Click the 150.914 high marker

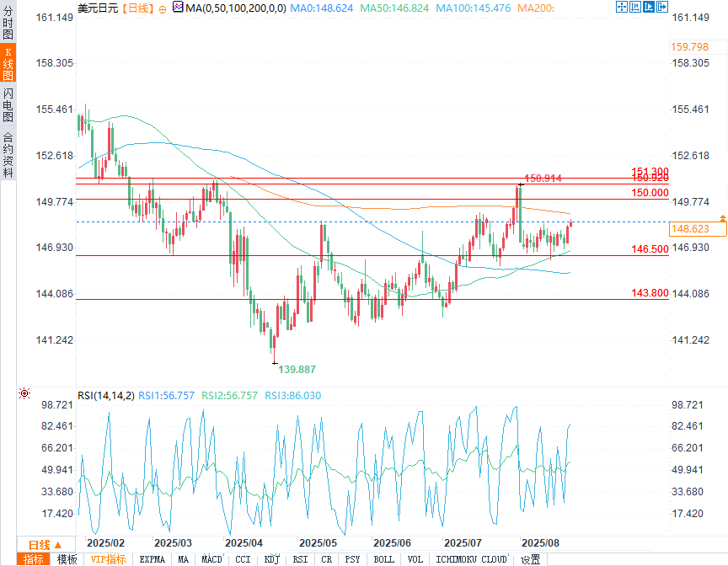tap(543, 179)
